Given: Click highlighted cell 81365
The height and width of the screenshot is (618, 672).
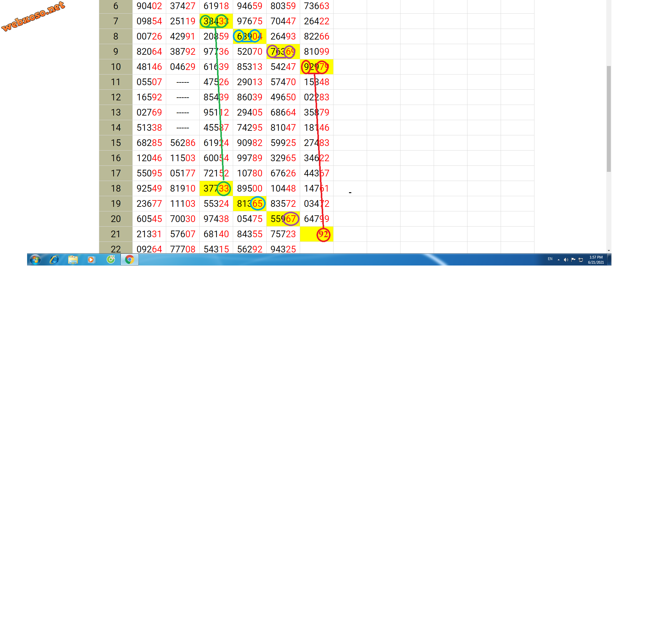Looking at the screenshot, I should coord(250,204).
